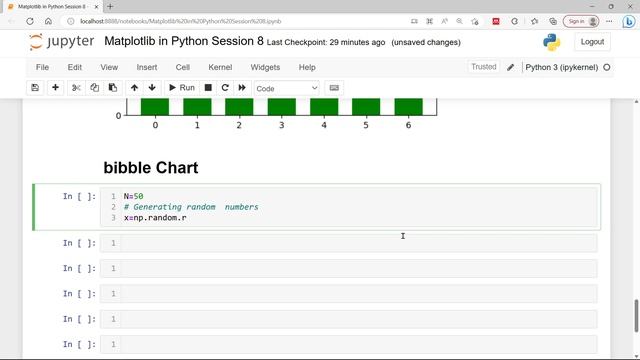Move selected cell up arrow
The height and width of the screenshot is (360, 640).
134,88
